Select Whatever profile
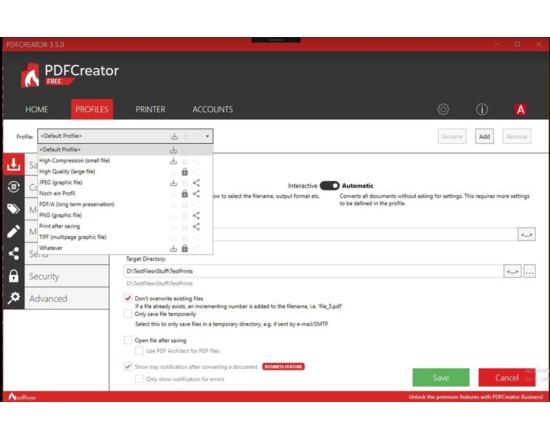 click(125, 248)
